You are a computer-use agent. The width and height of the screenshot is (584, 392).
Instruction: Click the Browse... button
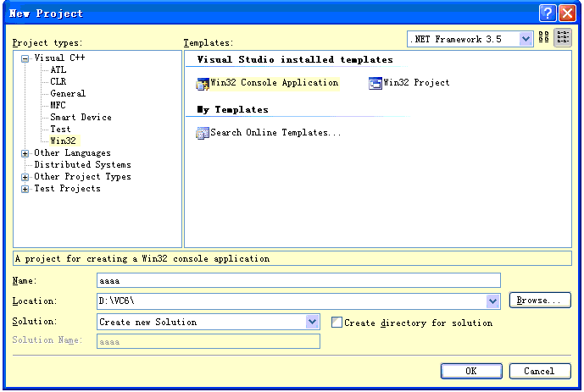pos(540,301)
